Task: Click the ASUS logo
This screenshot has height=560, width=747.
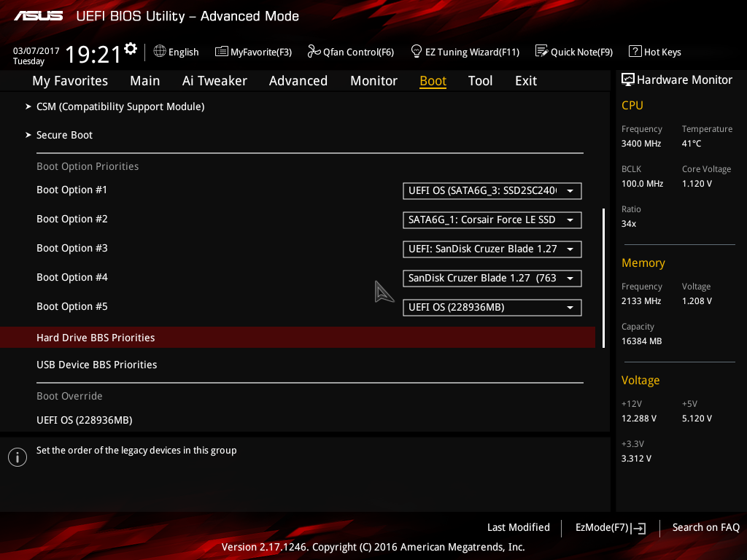Action: pos(38,16)
